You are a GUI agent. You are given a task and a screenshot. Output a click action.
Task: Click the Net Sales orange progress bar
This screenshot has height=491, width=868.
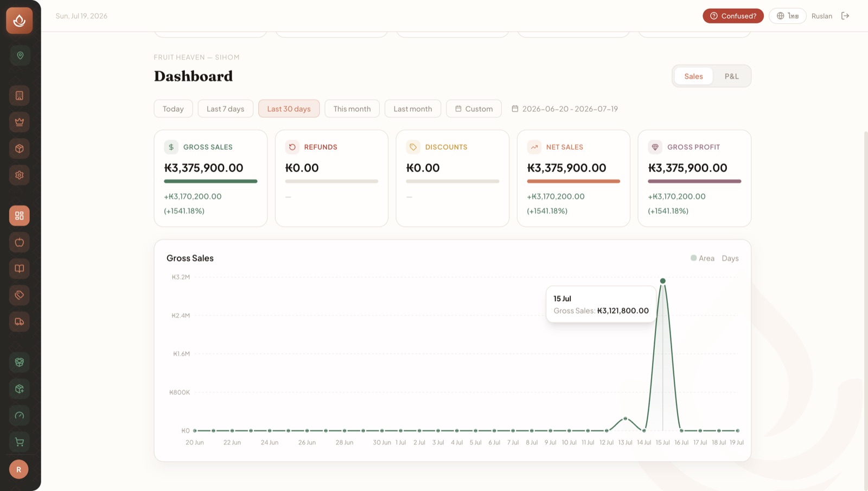pyautogui.click(x=573, y=181)
